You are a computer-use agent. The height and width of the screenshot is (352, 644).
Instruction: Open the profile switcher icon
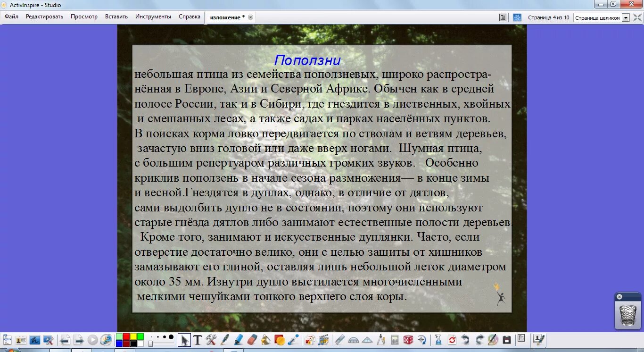21,340
